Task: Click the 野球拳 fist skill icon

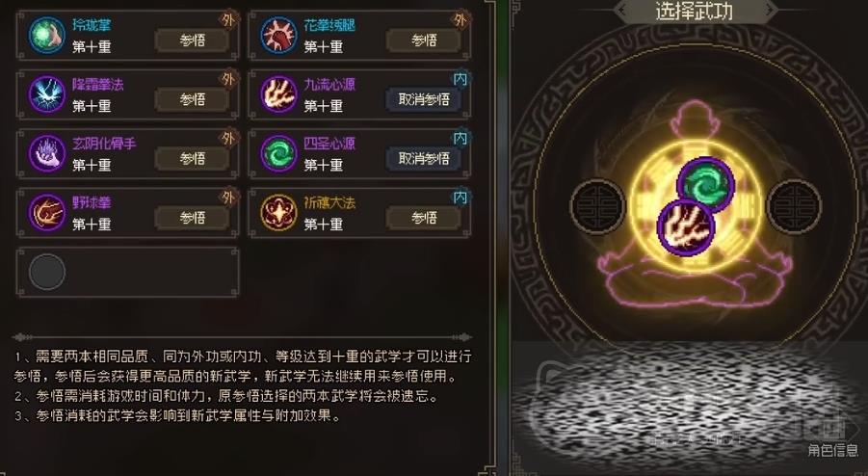Action: [x=47, y=213]
